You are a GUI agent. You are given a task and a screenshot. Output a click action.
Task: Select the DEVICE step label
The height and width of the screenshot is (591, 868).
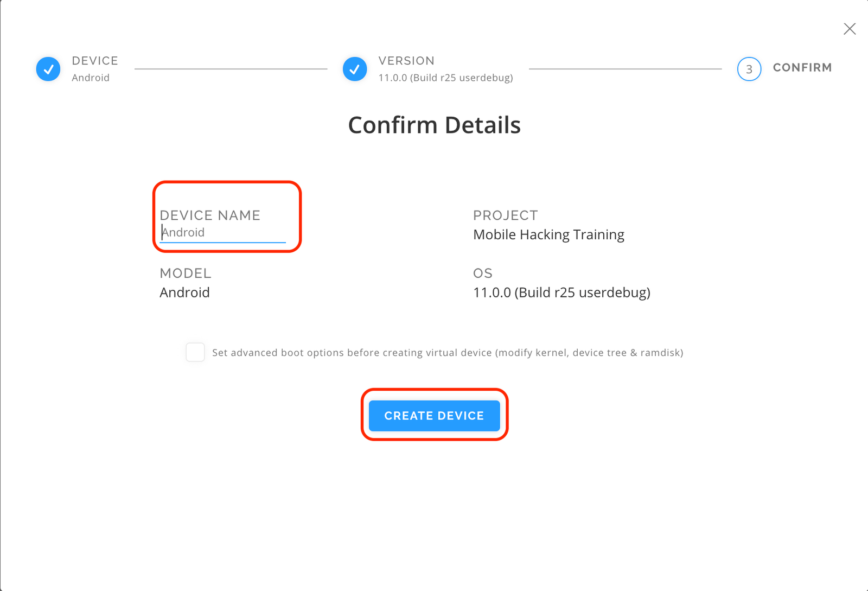point(95,60)
